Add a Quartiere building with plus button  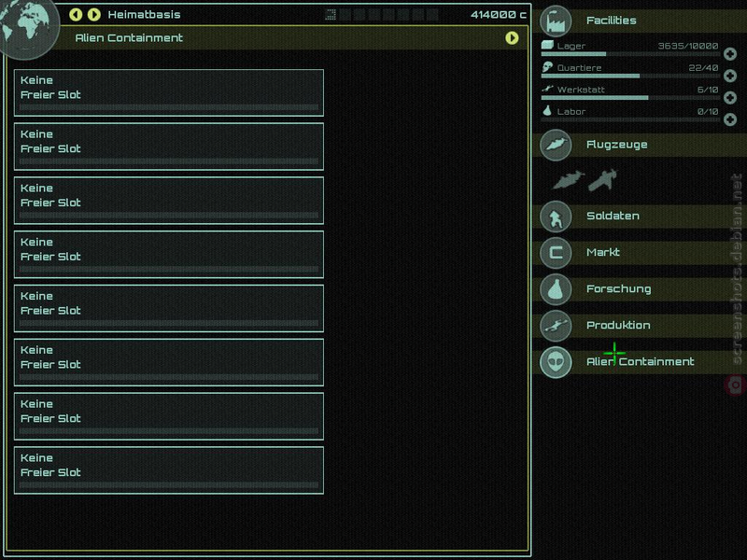click(730, 76)
